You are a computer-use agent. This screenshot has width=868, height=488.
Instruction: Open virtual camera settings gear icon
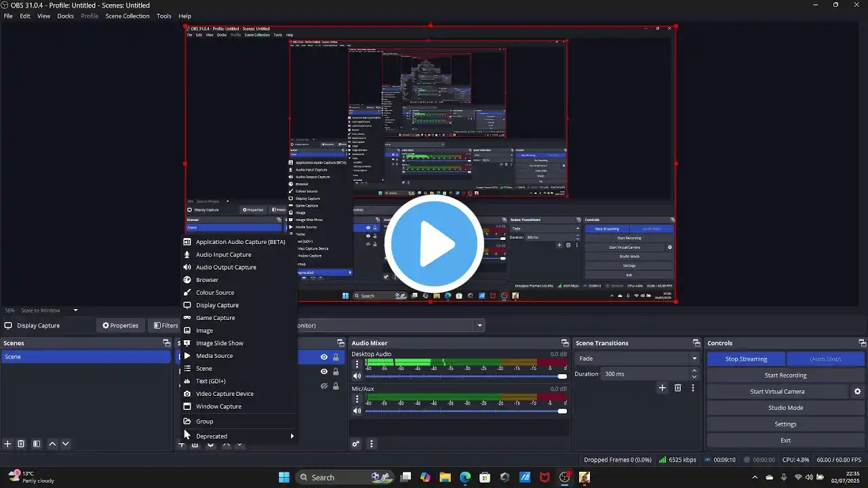click(x=857, y=391)
